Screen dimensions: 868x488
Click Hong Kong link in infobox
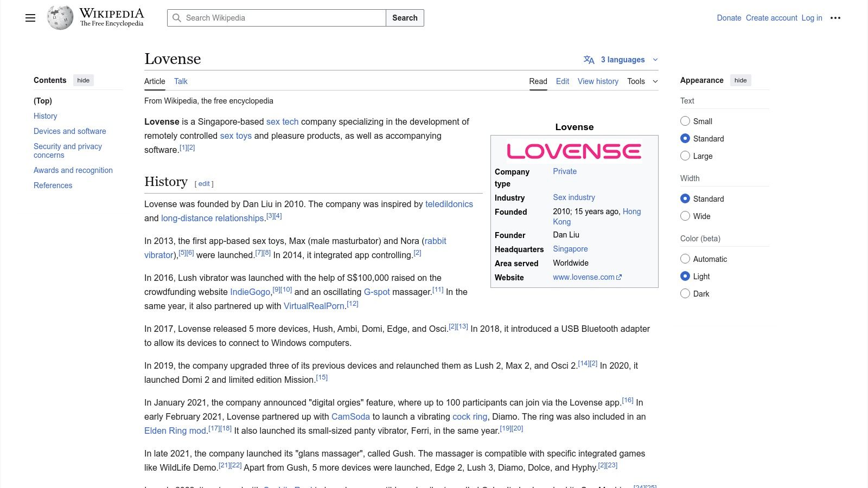631,211
